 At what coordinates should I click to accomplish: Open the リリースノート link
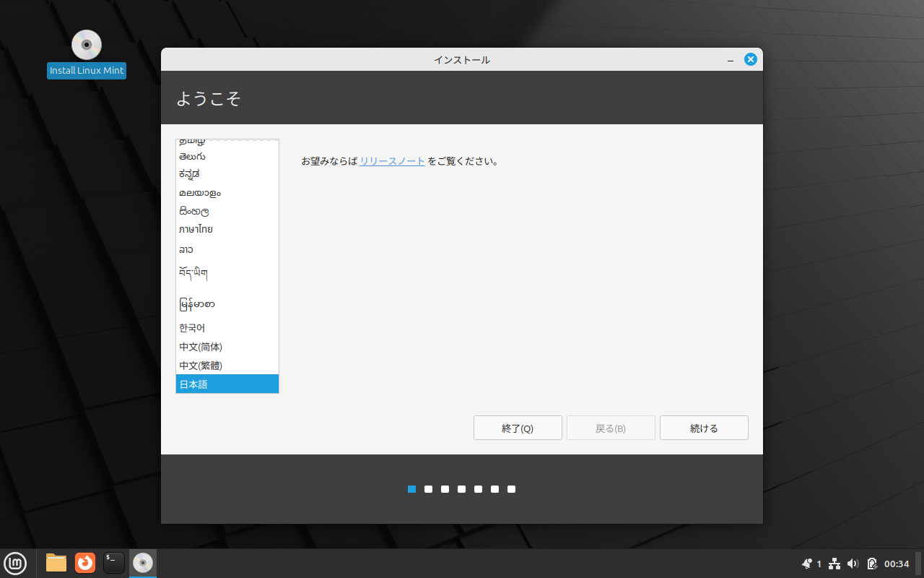coord(392,161)
